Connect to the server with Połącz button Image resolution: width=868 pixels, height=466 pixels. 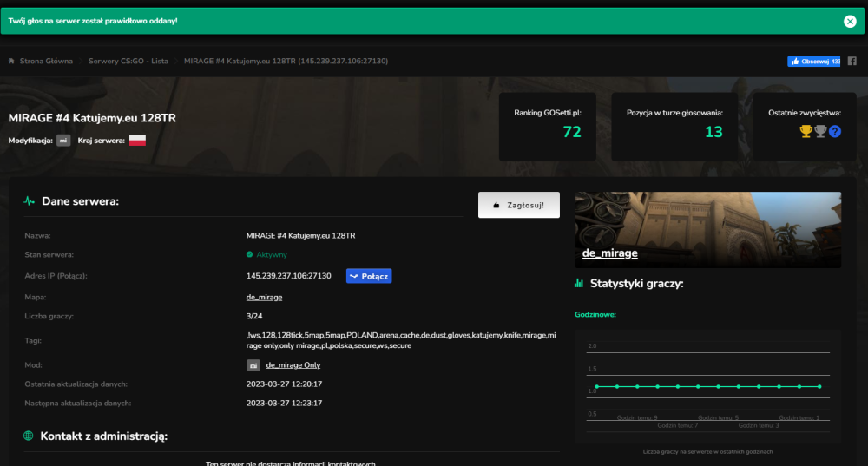point(369,276)
